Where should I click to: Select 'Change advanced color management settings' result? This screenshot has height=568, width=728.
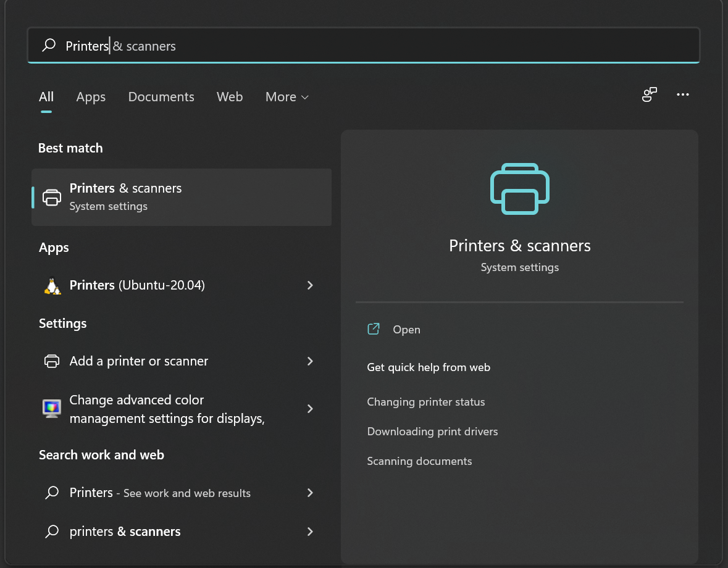(182, 409)
